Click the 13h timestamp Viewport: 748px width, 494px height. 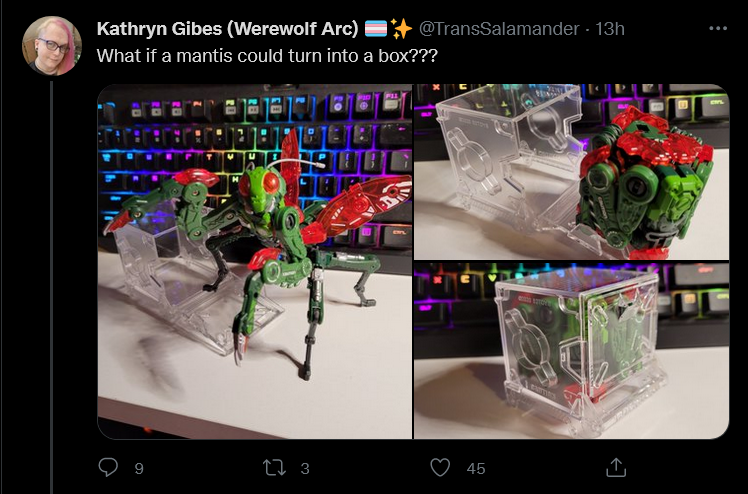(x=610, y=29)
